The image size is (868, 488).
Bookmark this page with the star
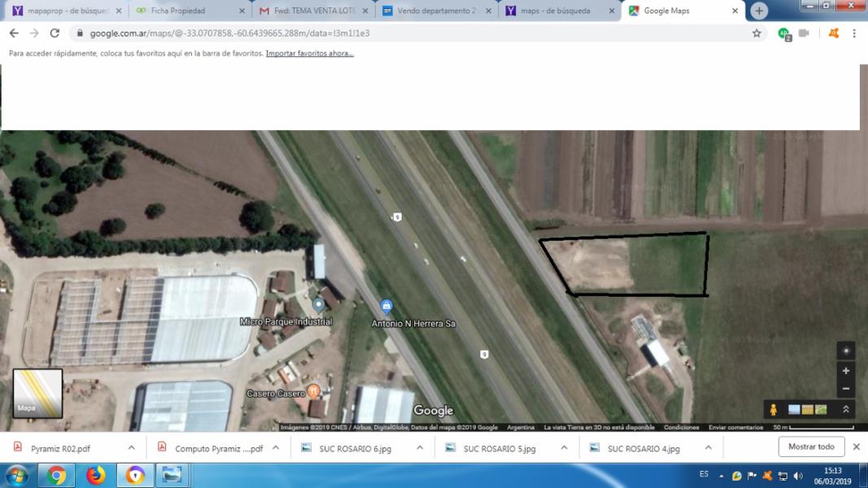[757, 33]
